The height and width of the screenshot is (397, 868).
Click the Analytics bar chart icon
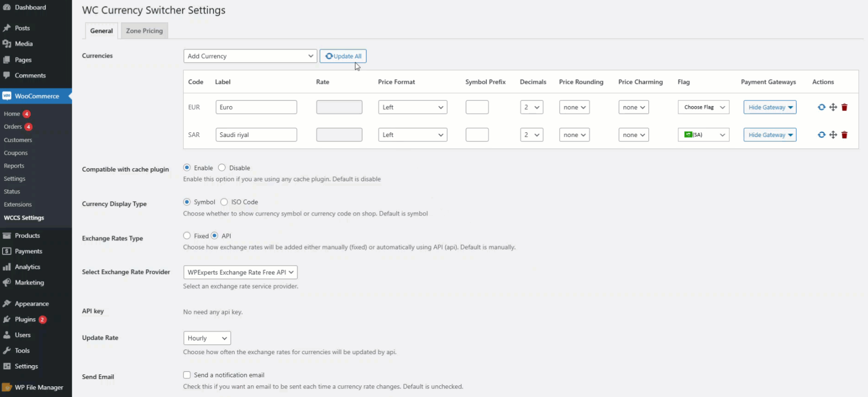7,267
